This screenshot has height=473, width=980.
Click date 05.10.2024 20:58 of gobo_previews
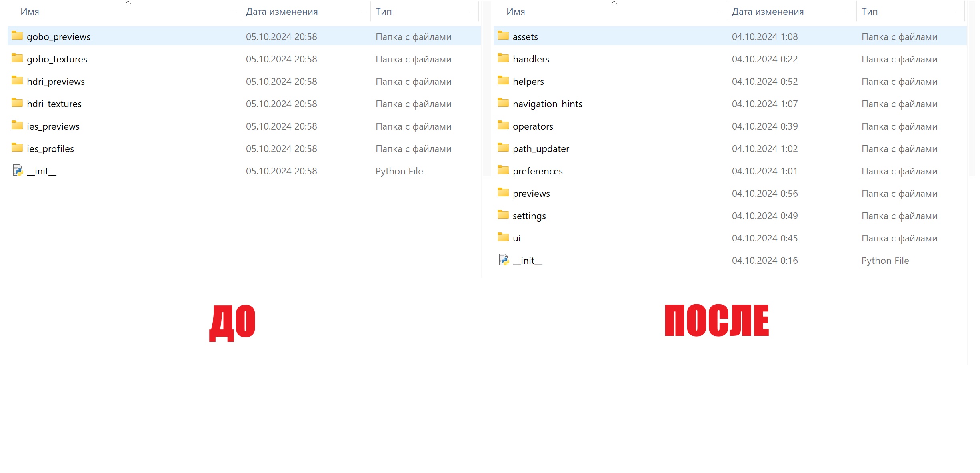coord(282,37)
